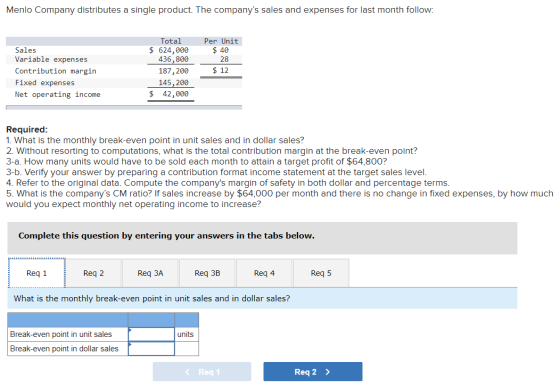Open the Req 1 tab
The width and height of the screenshot is (560, 387).
coord(36,273)
